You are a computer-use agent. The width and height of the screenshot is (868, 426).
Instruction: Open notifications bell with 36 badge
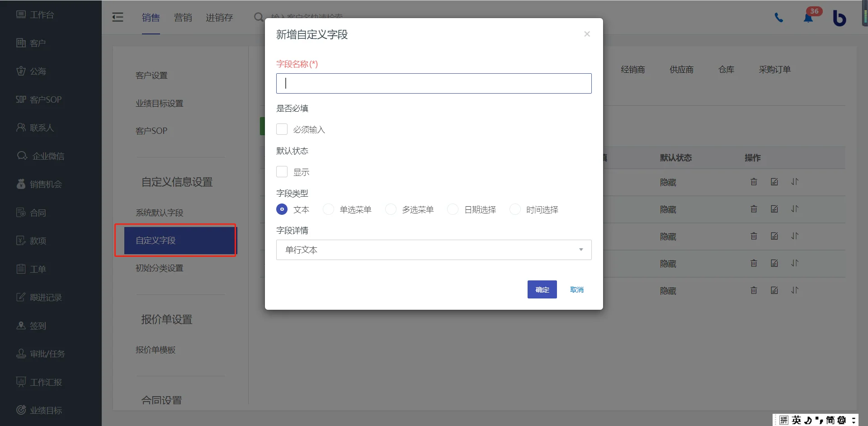(x=808, y=18)
